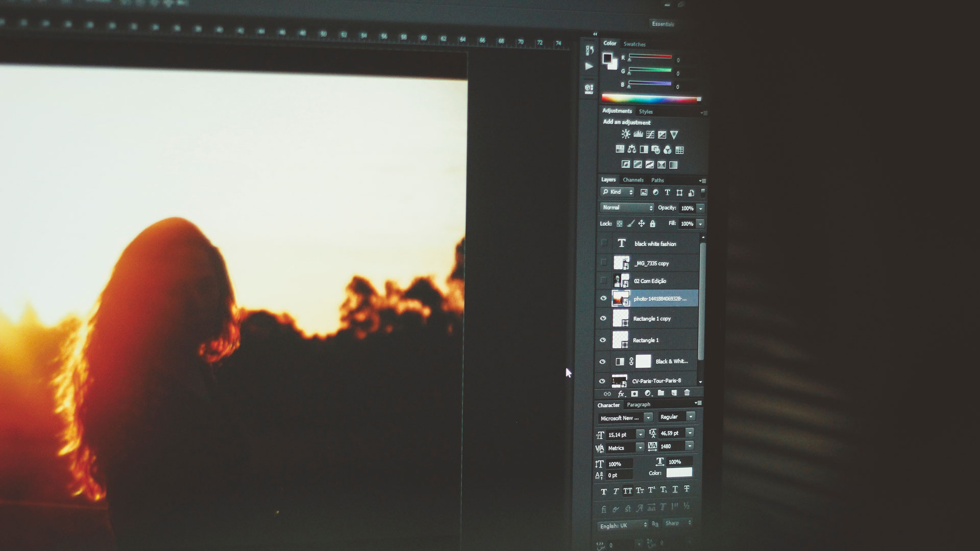Image resolution: width=980 pixels, height=551 pixels.
Task: Open the Normal blend mode dropdown
Action: click(x=626, y=208)
